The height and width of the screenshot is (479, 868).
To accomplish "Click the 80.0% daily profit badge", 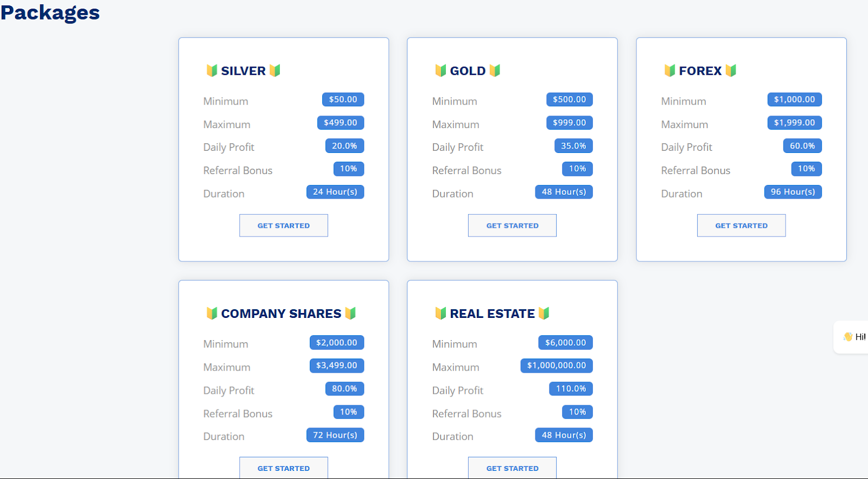I will (344, 389).
